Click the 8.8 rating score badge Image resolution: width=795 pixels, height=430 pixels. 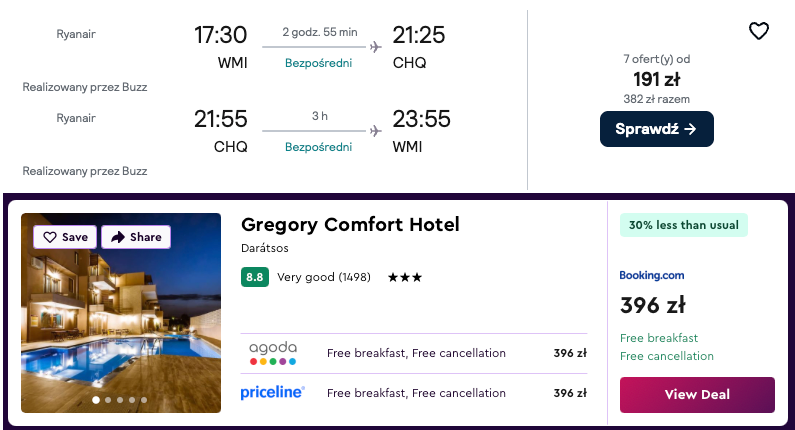tap(255, 277)
